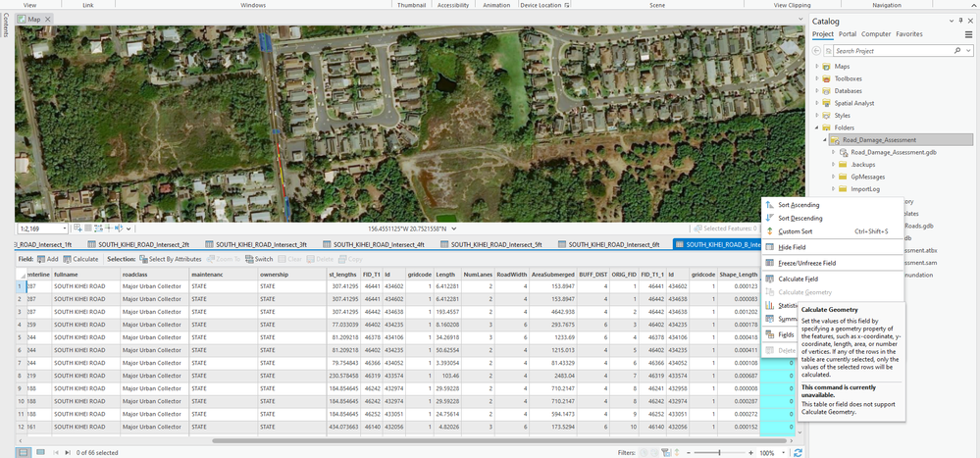Click the Add field button
This screenshot has width=980, height=458.
[x=48, y=259]
